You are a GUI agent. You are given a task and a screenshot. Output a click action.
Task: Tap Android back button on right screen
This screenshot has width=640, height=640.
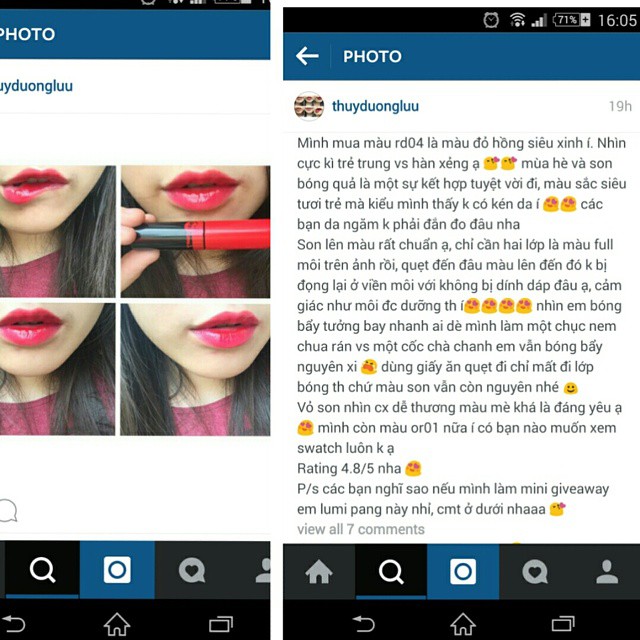click(363, 624)
